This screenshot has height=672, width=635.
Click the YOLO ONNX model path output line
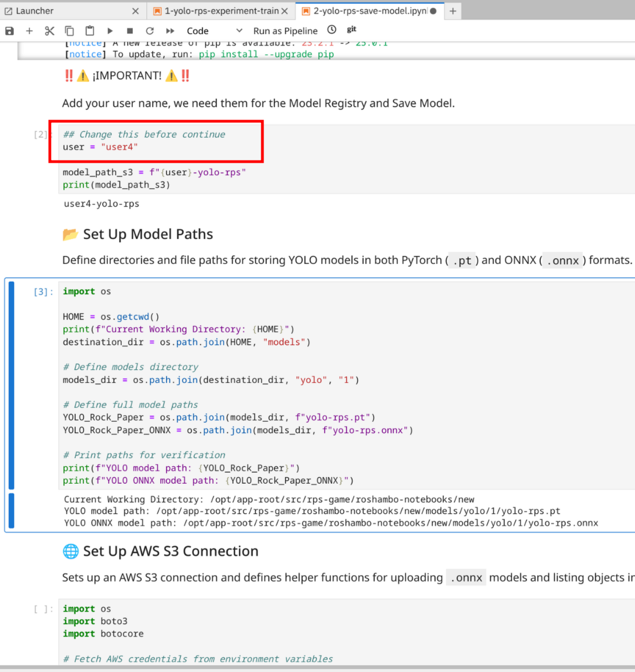[331, 523]
